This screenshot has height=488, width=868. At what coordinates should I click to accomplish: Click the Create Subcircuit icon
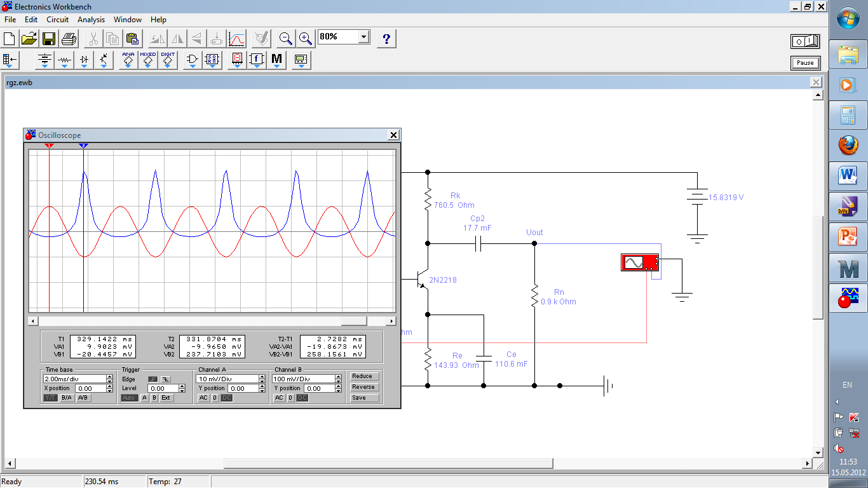tap(216, 39)
